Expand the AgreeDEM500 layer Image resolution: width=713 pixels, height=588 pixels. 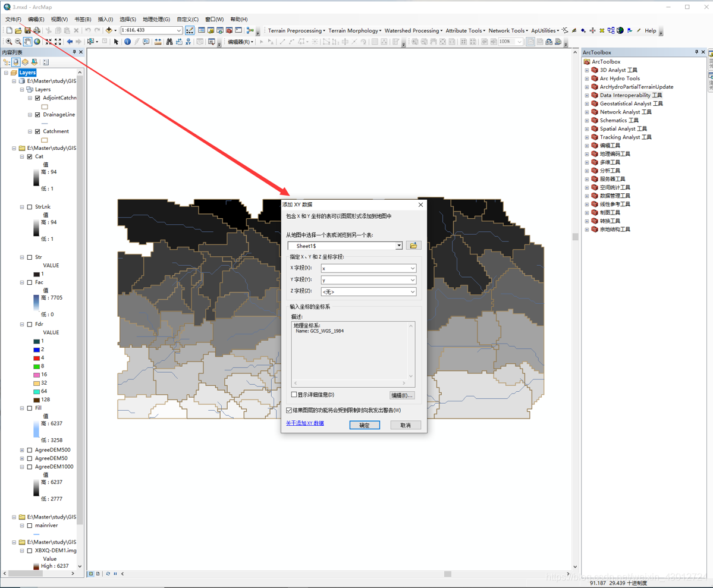click(22, 449)
